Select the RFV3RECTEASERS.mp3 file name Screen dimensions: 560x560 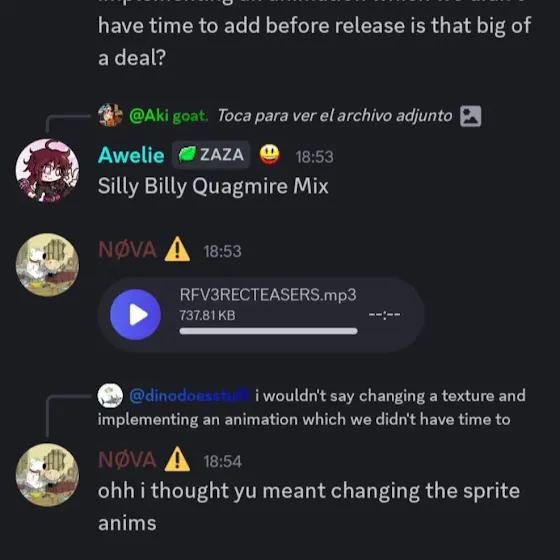pyautogui.click(x=268, y=295)
